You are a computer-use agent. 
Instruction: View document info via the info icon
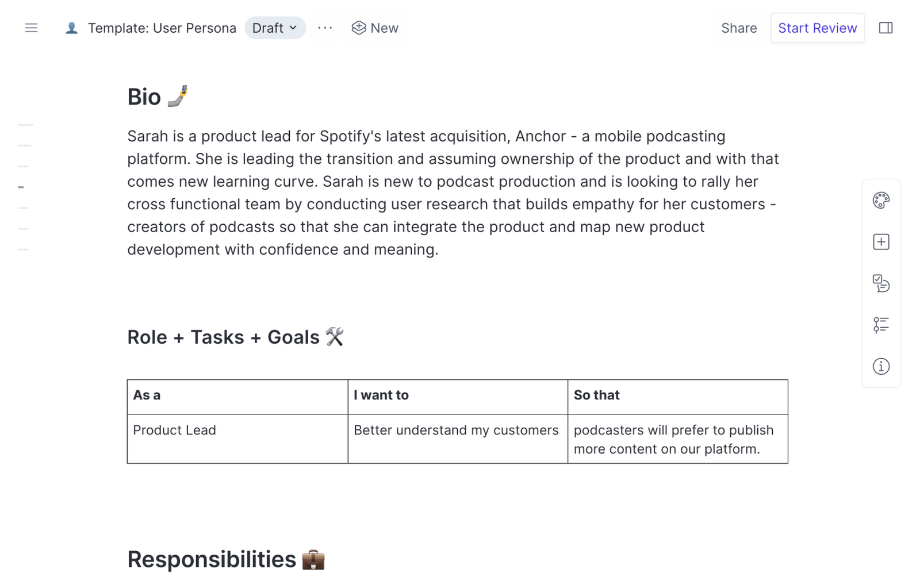point(881,366)
